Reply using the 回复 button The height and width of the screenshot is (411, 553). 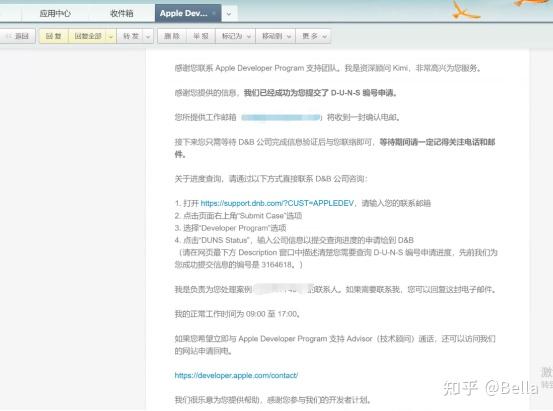pyautogui.click(x=54, y=36)
